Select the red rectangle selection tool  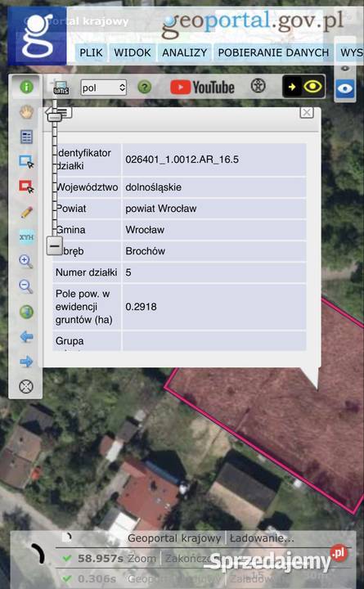point(26,187)
